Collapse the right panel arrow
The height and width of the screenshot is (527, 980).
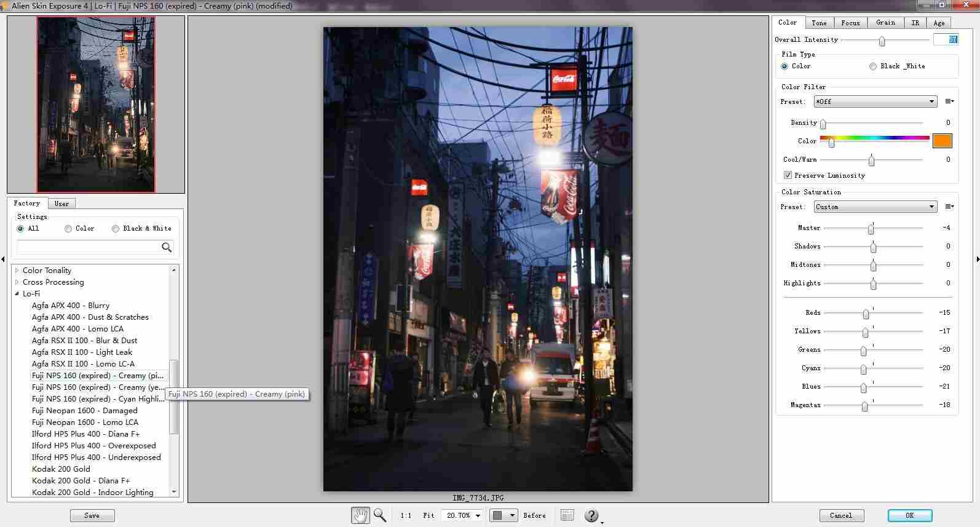(978, 260)
